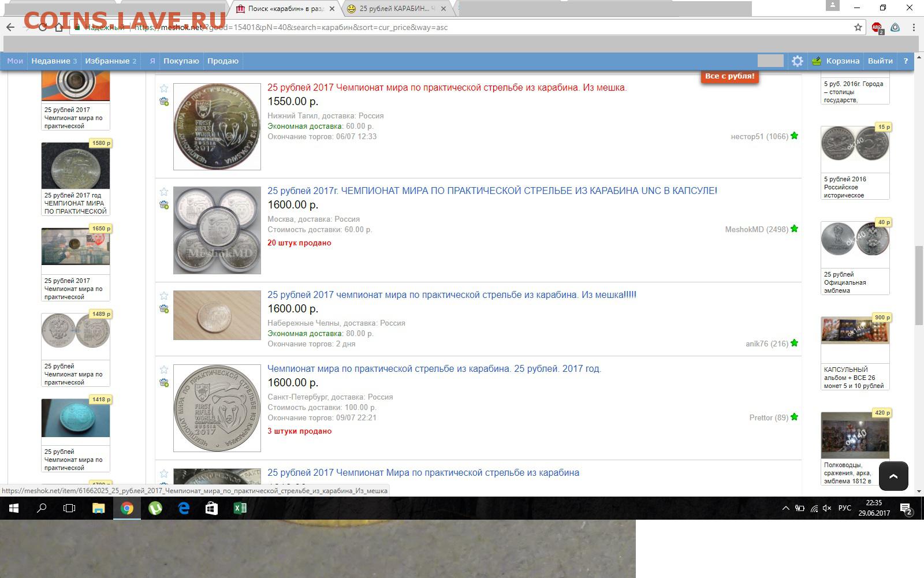
Task: Open File Explorer from the taskbar
Action: 98,508
